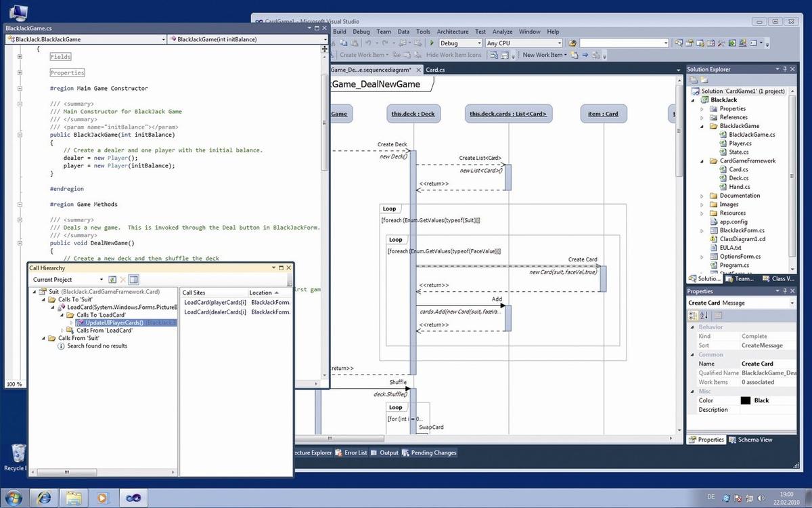The image size is (812, 508).
Task: Select app.config in Solution Explorer
Action: [727, 221]
